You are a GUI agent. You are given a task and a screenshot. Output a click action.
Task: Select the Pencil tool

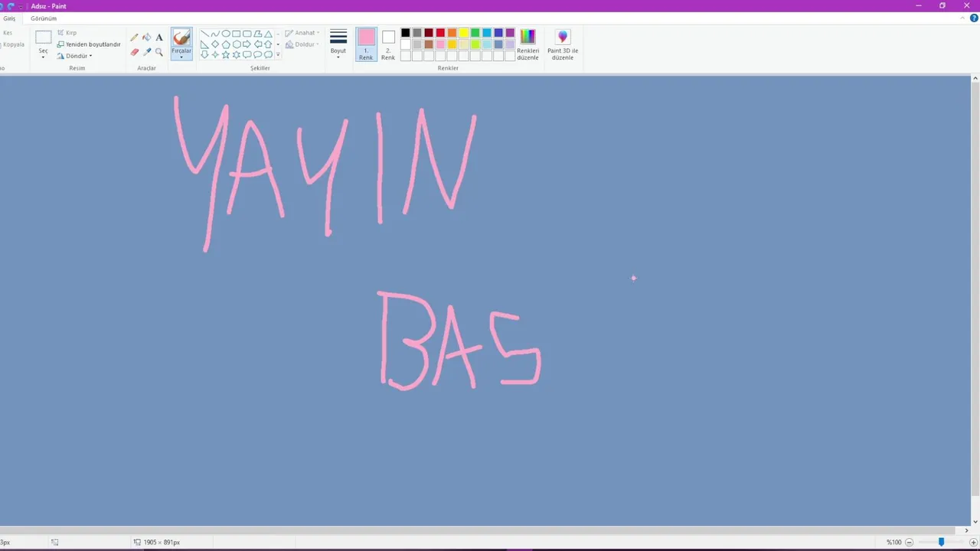coord(135,37)
